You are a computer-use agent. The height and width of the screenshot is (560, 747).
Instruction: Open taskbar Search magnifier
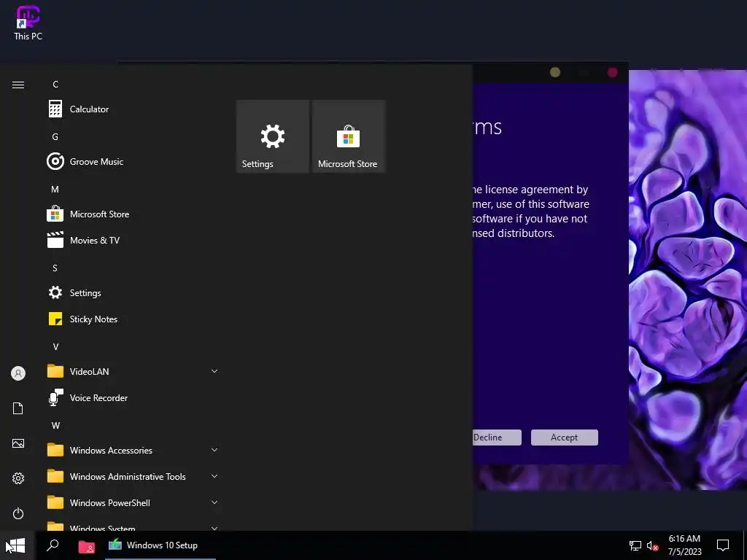[x=53, y=545]
